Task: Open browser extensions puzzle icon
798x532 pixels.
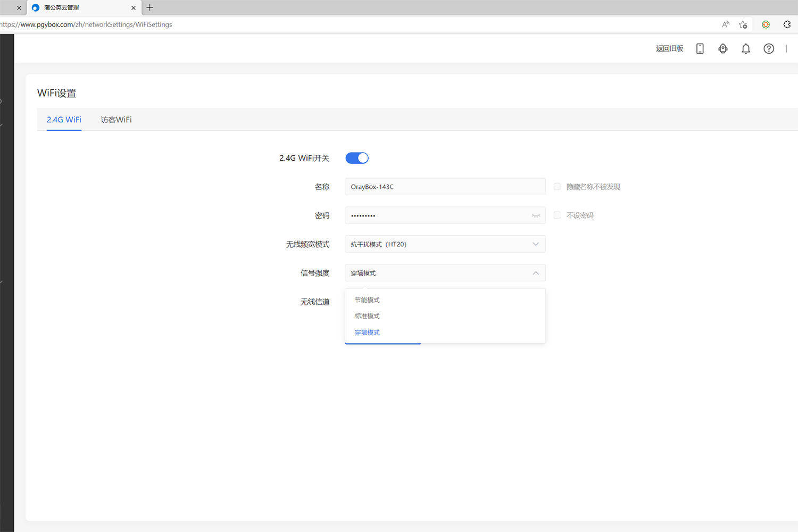Action: click(x=787, y=24)
